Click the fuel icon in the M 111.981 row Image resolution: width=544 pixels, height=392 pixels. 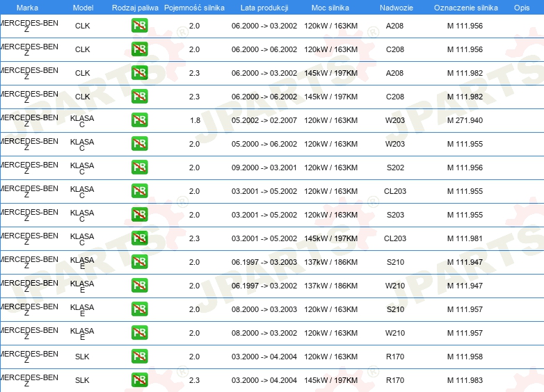pos(139,238)
